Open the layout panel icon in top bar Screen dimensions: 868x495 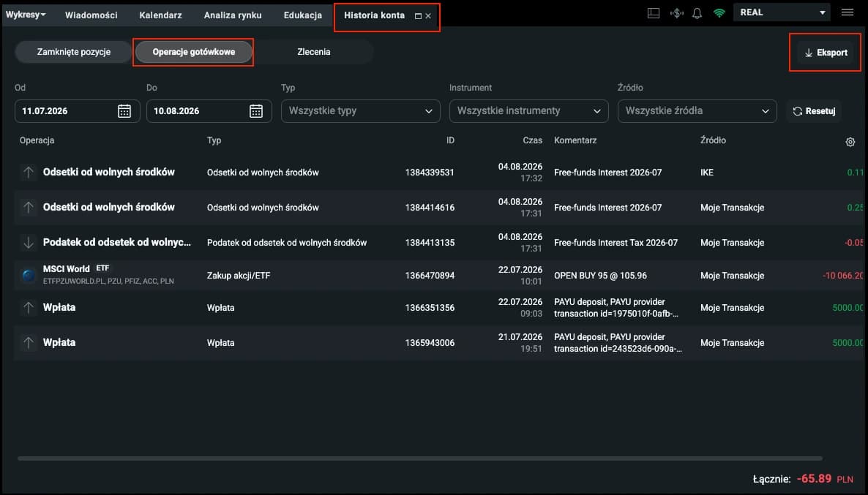tap(654, 12)
